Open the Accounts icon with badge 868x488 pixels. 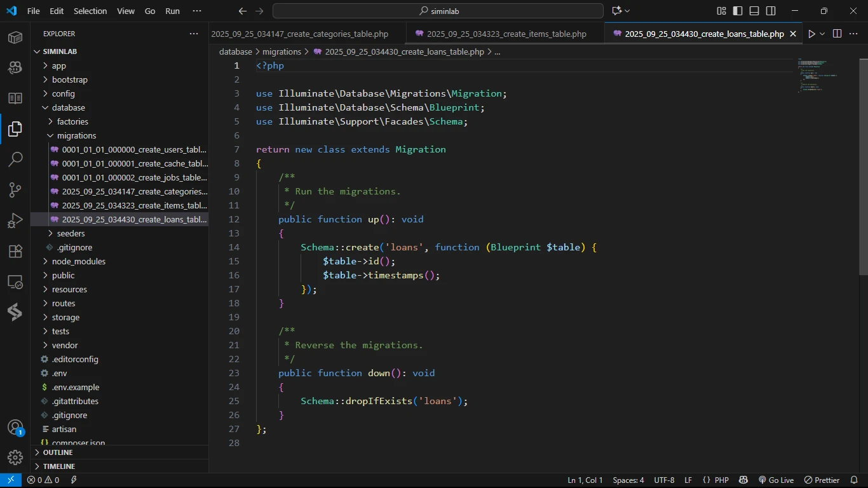tap(15, 427)
